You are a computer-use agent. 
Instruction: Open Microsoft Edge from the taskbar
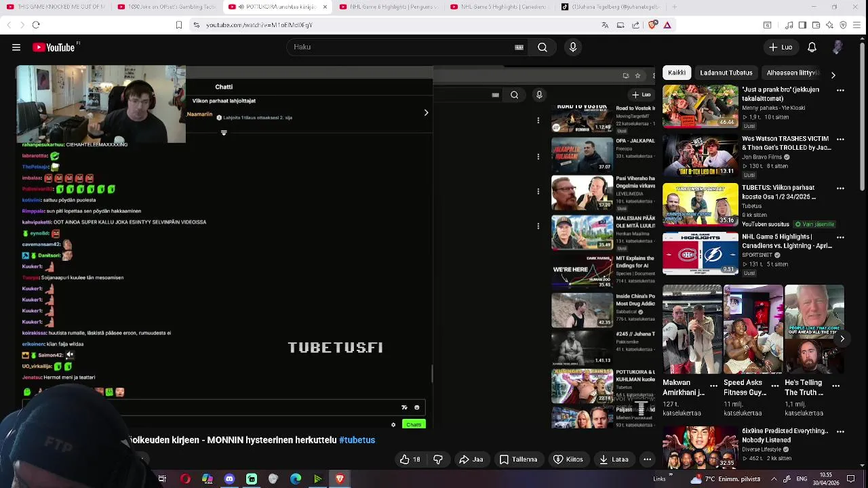click(x=296, y=479)
